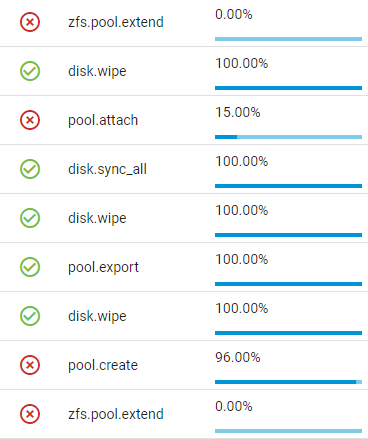Click the 96.00% progress value
368x439 pixels.
click(x=238, y=357)
